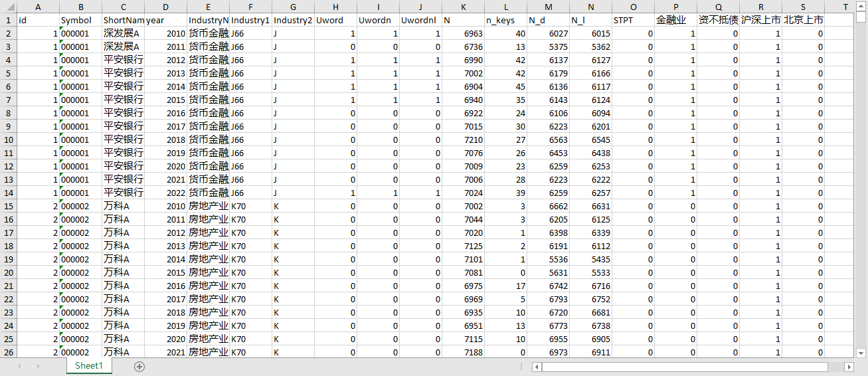Click the Symbol '000002' cell in row 18

coord(80,246)
